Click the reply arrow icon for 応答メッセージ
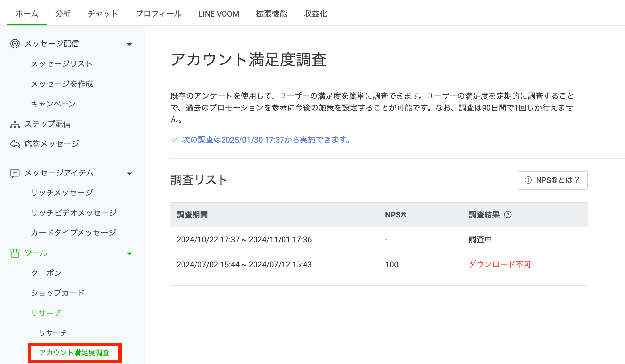625x364 pixels. 15,144
